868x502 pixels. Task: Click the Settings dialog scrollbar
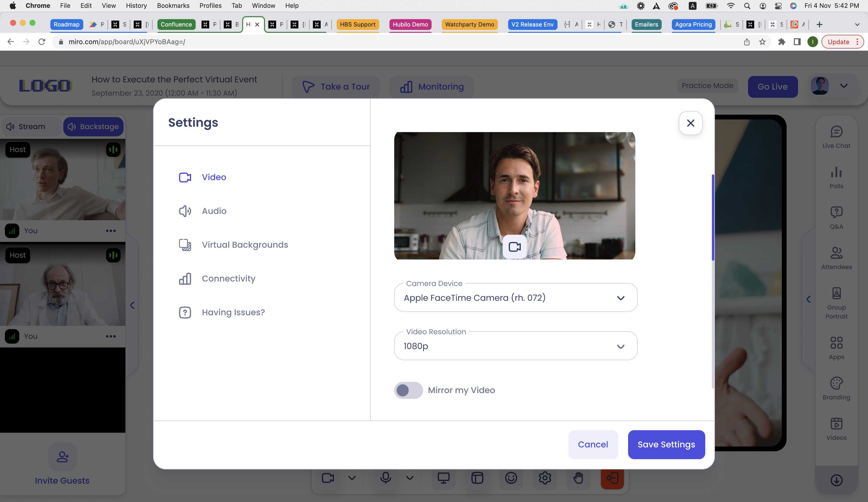[x=713, y=217]
